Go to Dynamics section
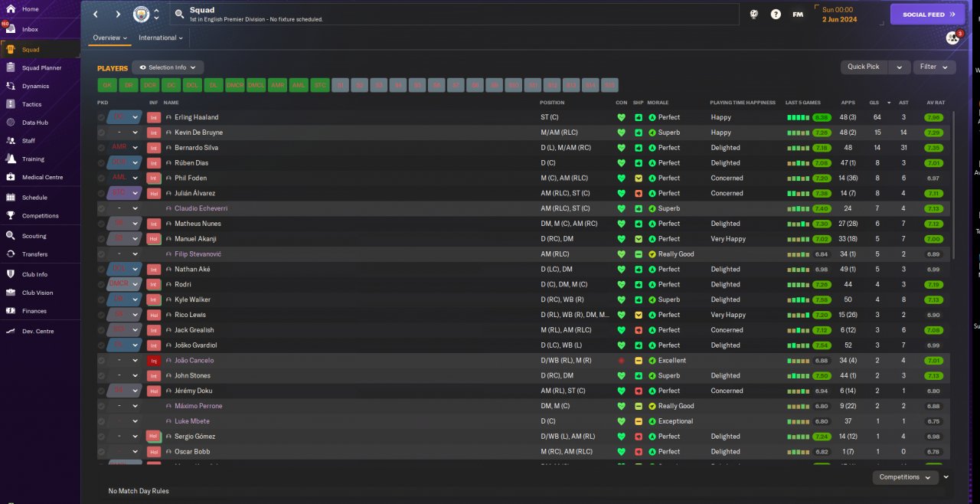Screen dimensions: 980x504 click(35, 86)
